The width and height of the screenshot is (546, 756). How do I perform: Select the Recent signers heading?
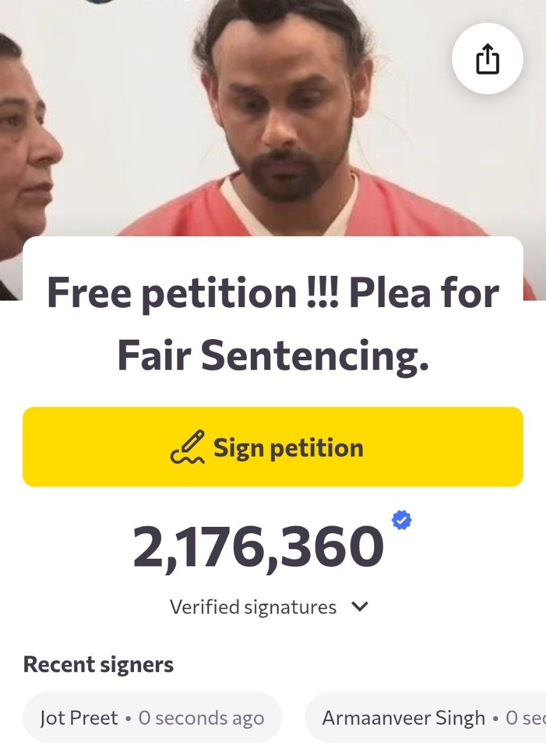(x=99, y=664)
